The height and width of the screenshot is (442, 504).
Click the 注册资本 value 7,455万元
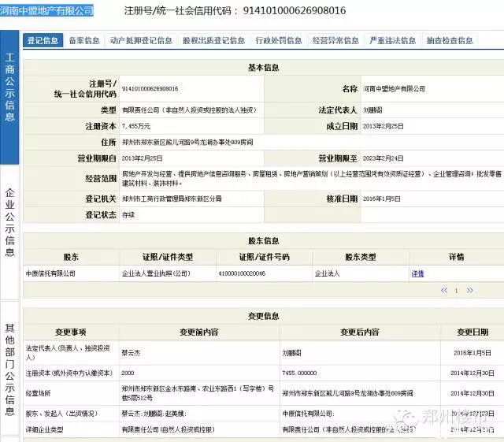pyautogui.click(x=136, y=126)
